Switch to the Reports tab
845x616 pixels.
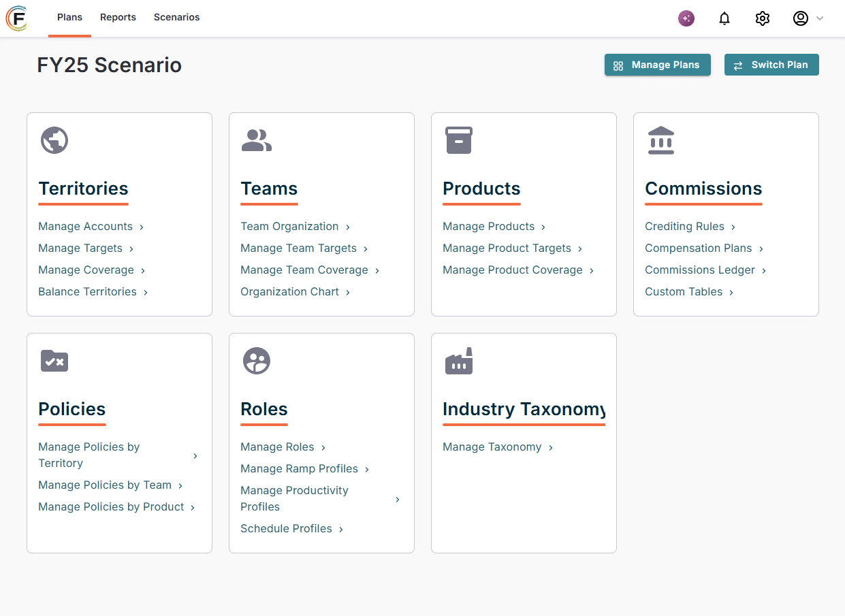coord(118,18)
